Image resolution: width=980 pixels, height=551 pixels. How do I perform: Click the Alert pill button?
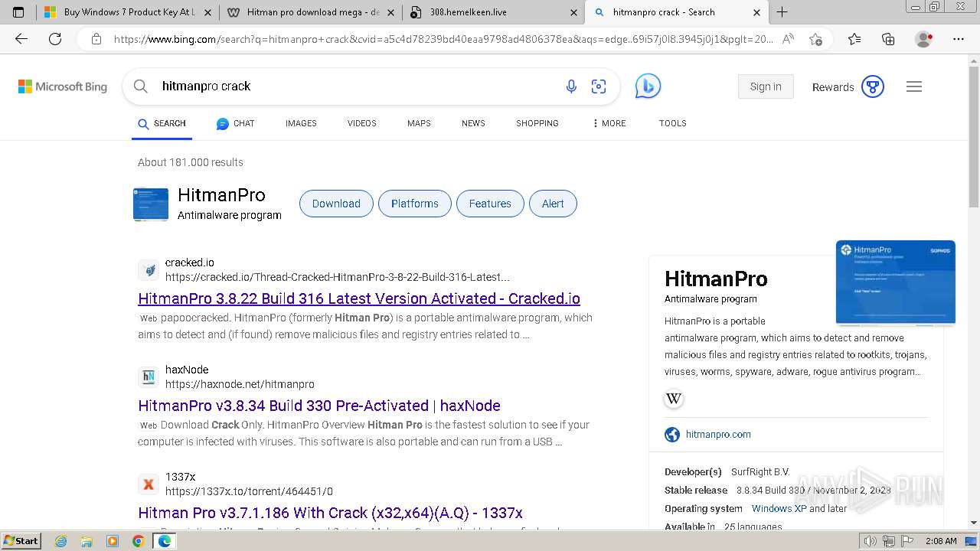[x=553, y=204]
